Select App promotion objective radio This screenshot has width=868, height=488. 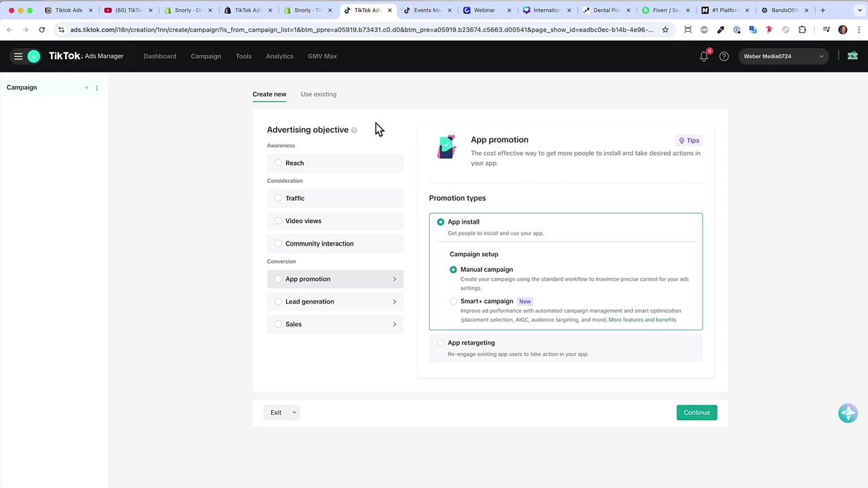[279, 279]
